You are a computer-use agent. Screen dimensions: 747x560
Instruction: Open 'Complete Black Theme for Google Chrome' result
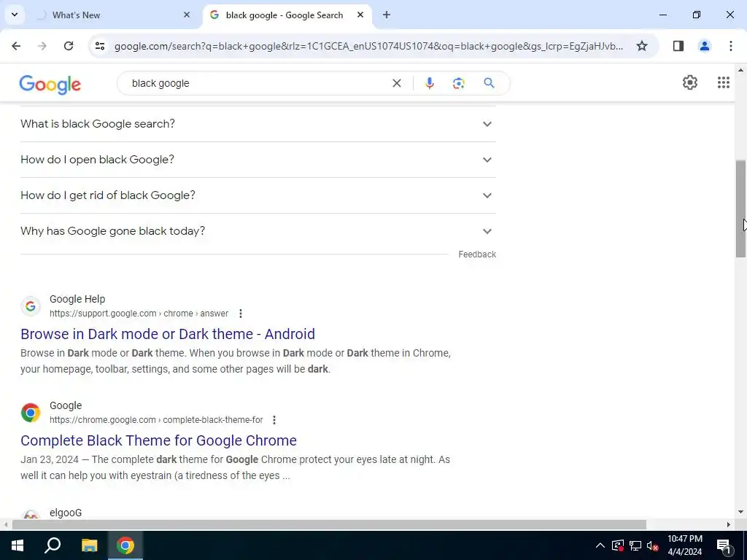[x=158, y=440]
